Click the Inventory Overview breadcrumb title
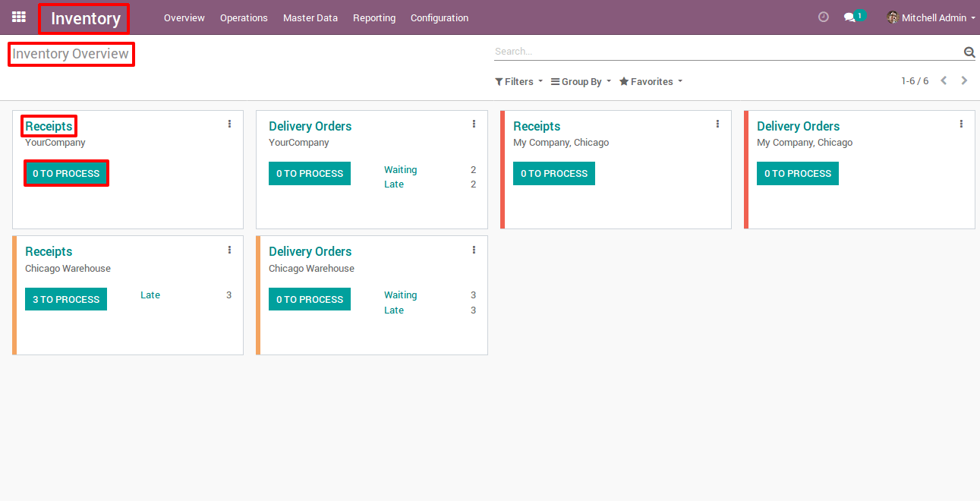980x501 pixels. tap(71, 54)
